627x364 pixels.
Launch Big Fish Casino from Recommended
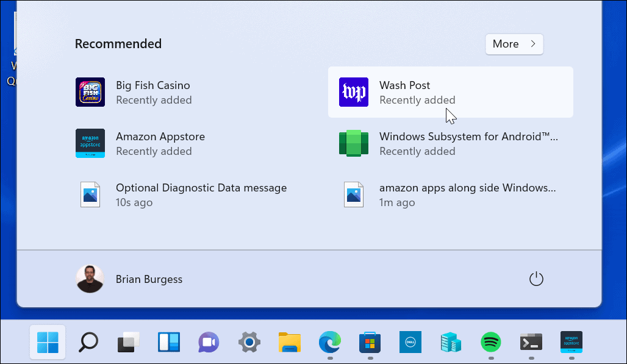152,92
